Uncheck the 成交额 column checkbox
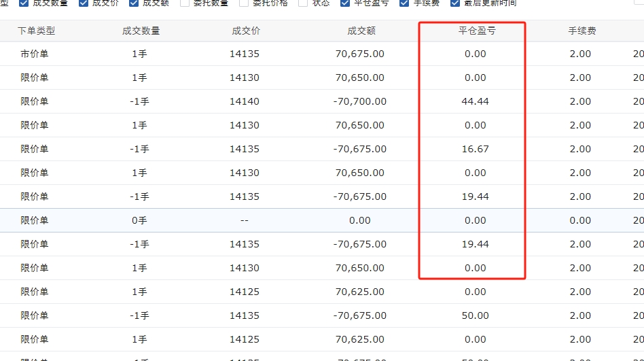The image size is (644, 361). [x=134, y=3]
